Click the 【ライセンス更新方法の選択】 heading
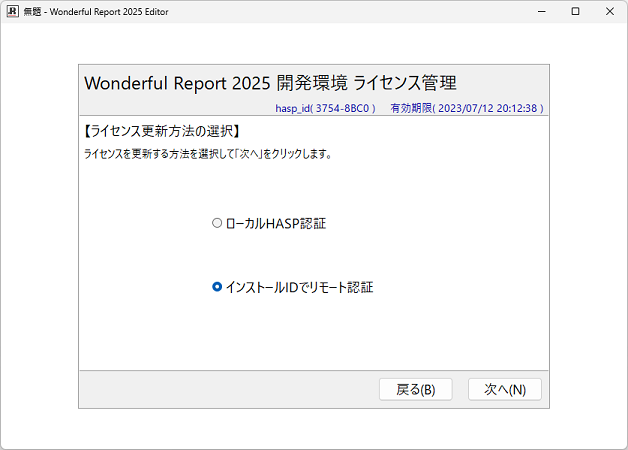The image size is (628, 450). point(162,131)
